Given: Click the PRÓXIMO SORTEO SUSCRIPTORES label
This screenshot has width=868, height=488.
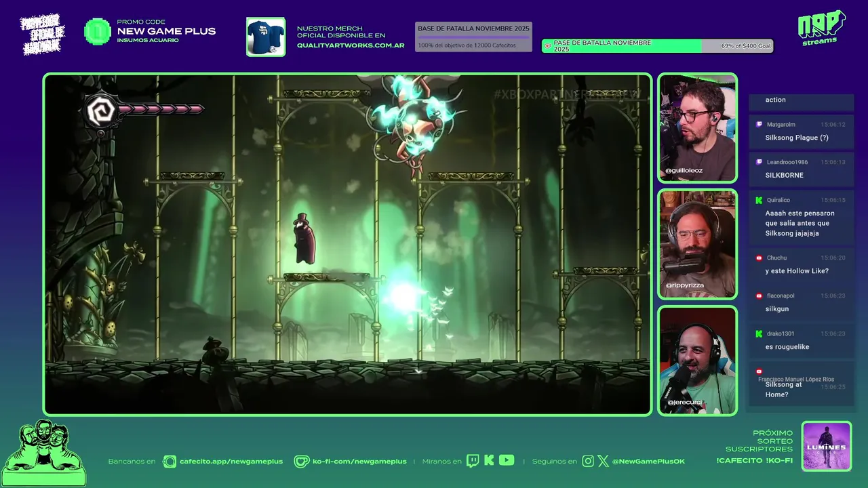Looking at the screenshot, I should click(759, 441).
